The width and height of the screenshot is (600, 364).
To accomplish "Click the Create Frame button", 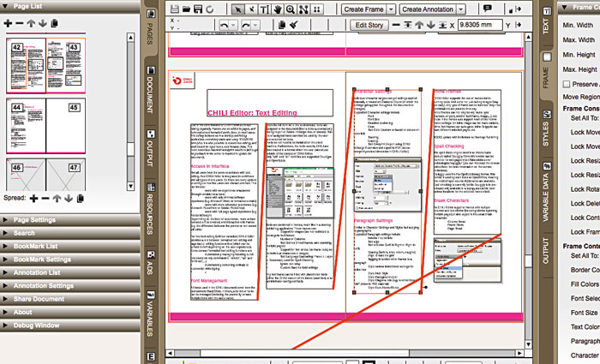I will (x=363, y=9).
